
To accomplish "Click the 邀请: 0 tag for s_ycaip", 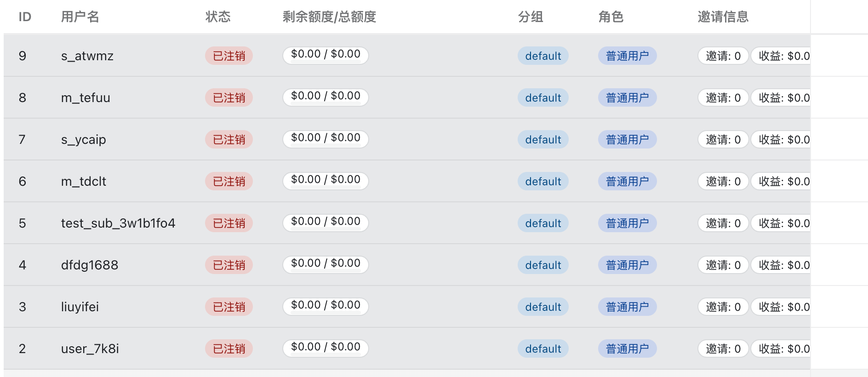I will [x=723, y=140].
